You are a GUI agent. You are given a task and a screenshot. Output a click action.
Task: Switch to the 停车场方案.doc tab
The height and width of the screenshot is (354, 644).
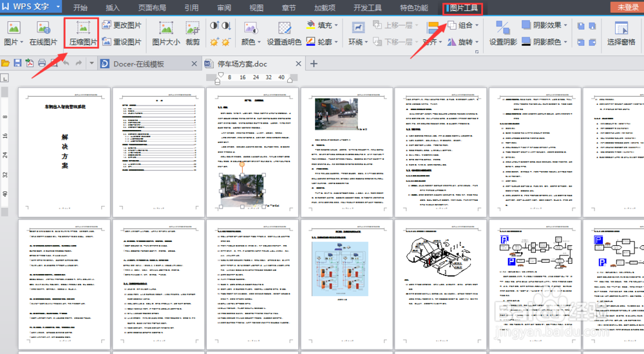pyautogui.click(x=242, y=64)
